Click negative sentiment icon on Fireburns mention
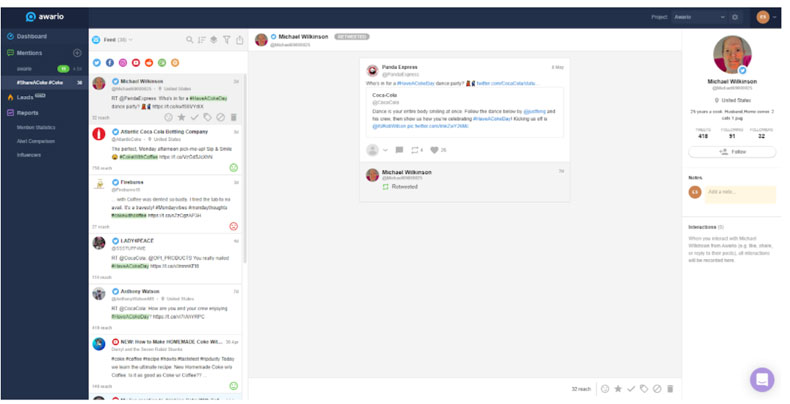This screenshot has width=790, height=404. point(234,226)
